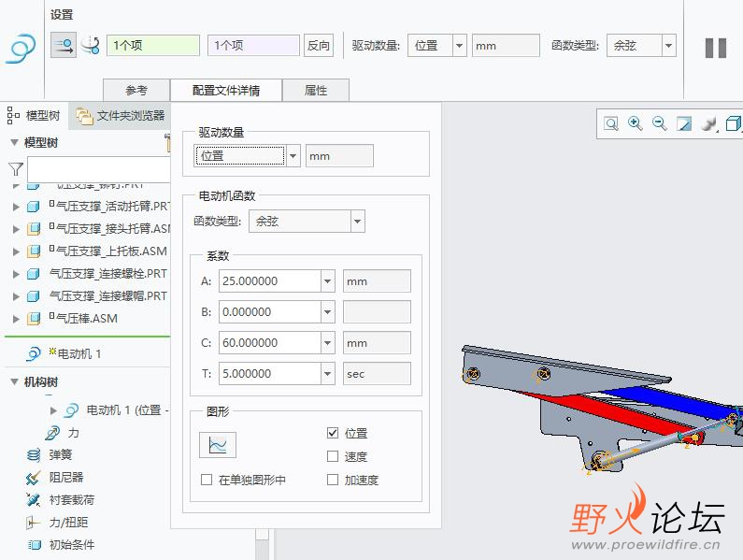Click period T value 5.000000

point(269,373)
